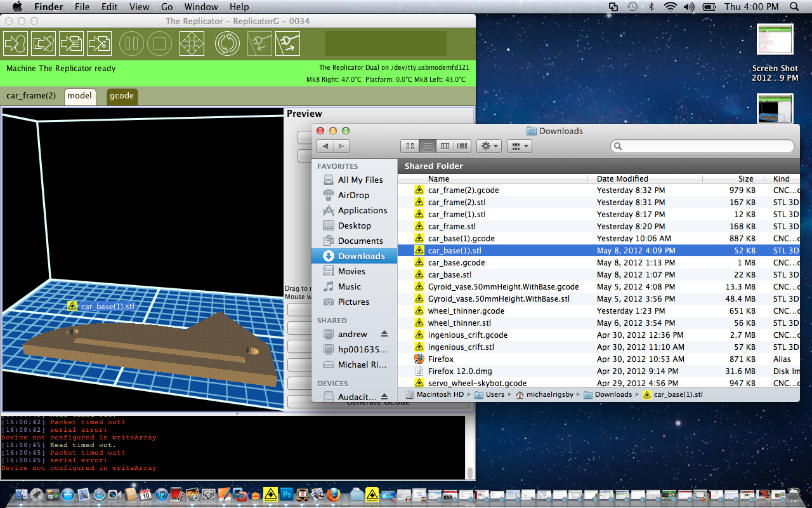Pause the current build
The width and height of the screenshot is (812, 508).
click(131, 43)
